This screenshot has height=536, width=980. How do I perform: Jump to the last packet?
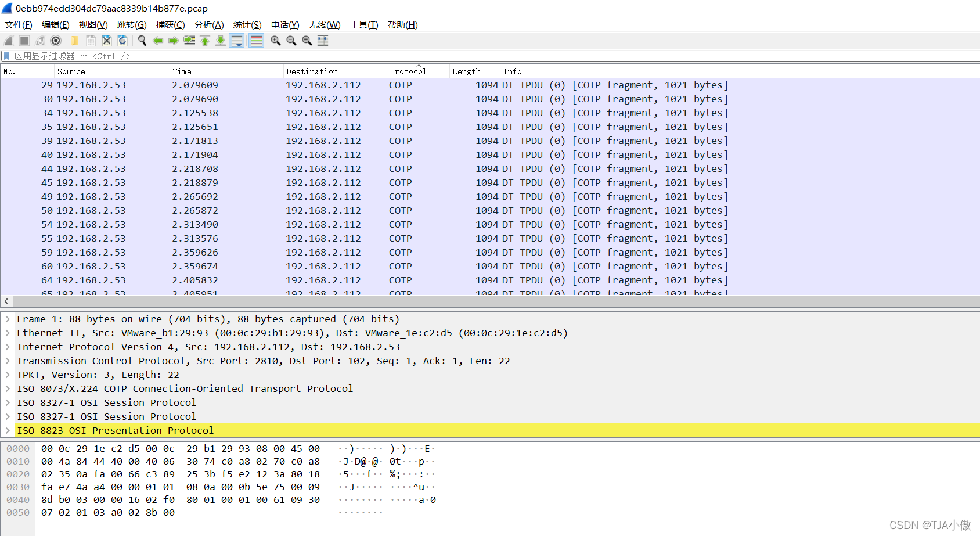221,41
